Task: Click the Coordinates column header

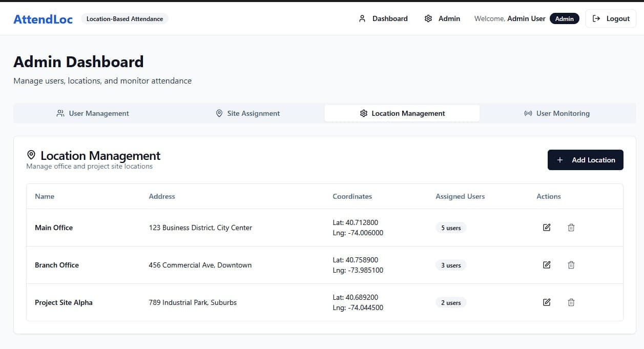Action: pyautogui.click(x=352, y=196)
